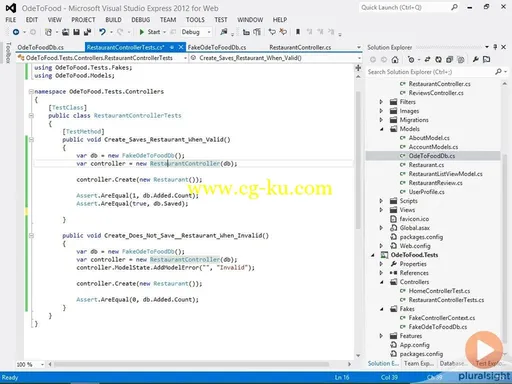Switch to the FakeOdeToFoodDb.cs editor tab

click(217, 47)
